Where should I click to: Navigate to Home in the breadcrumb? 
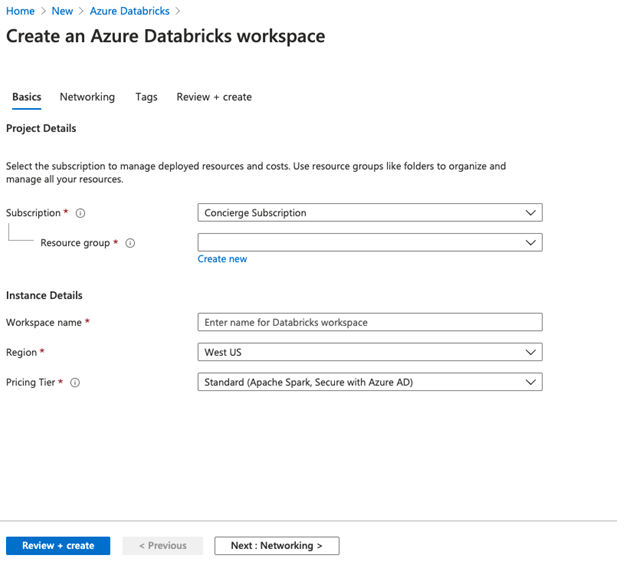[21, 11]
